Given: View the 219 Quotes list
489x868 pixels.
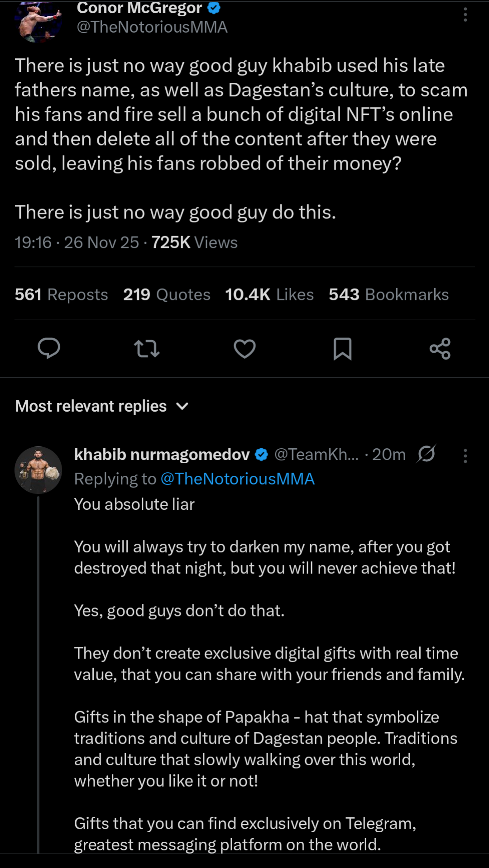Looking at the screenshot, I should [x=167, y=294].
